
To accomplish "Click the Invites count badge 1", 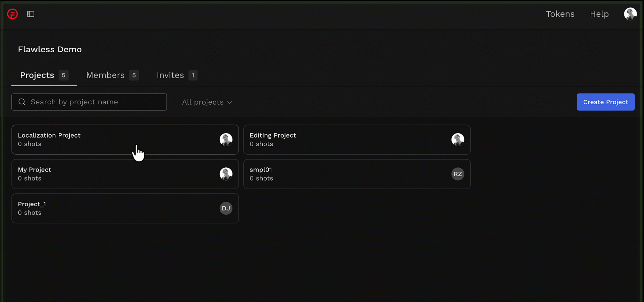I will click(x=193, y=75).
